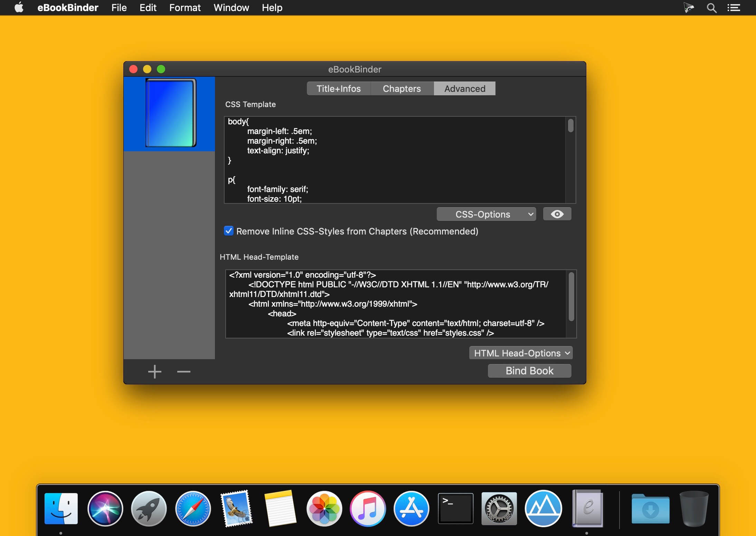Click the minus icon to remove book

click(x=183, y=372)
